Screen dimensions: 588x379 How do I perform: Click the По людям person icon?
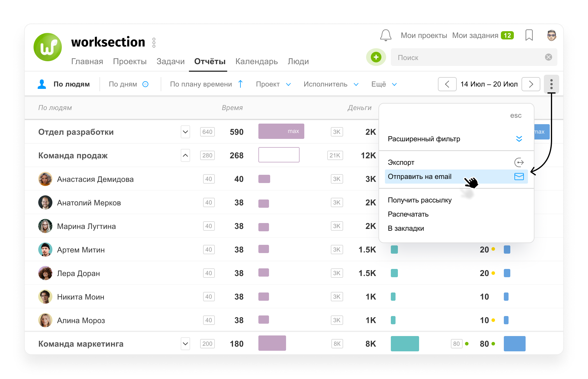click(42, 84)
